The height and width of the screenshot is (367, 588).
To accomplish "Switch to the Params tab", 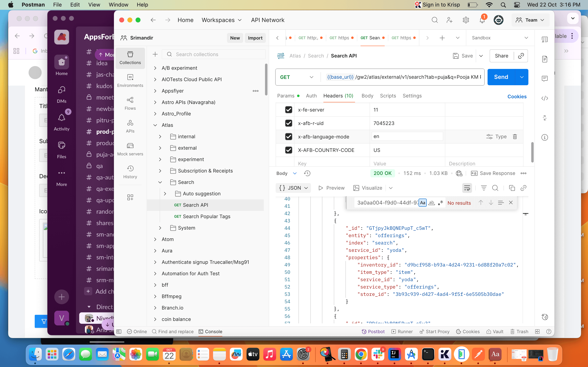I will pos(286,96).
